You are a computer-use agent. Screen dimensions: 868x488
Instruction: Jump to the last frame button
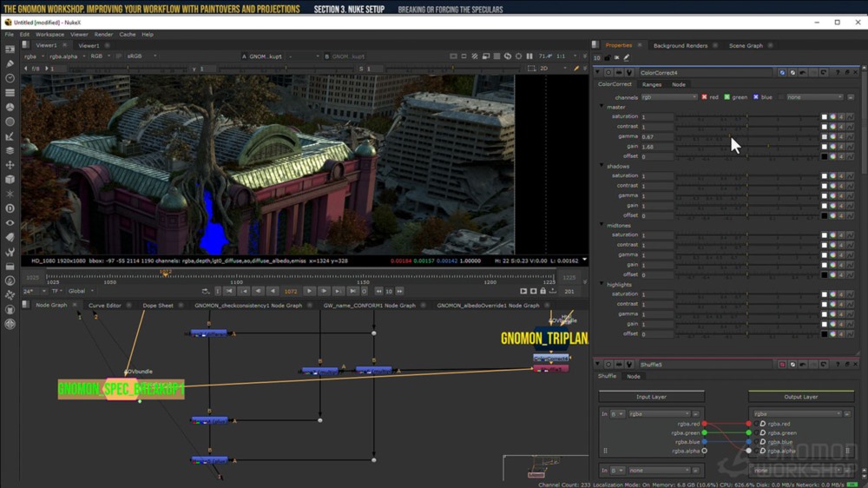352,291
